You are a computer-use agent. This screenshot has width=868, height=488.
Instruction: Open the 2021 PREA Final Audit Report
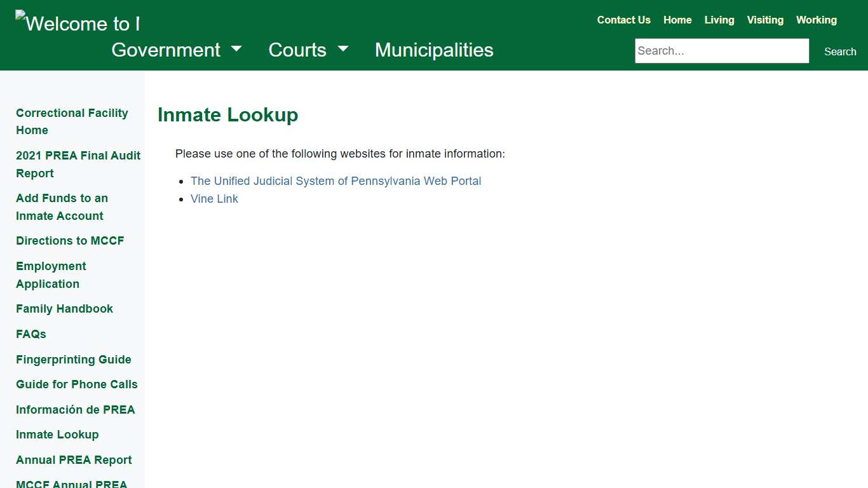click(x=78, y=164)
